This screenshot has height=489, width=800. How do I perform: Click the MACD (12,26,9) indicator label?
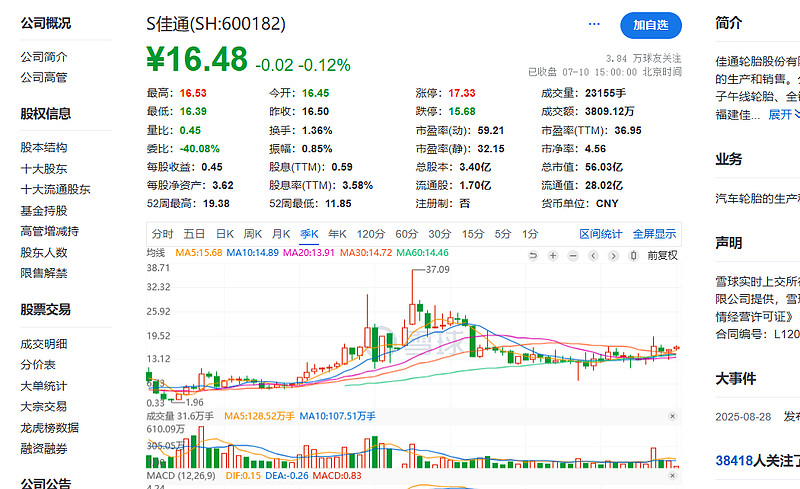click(181, 475)
